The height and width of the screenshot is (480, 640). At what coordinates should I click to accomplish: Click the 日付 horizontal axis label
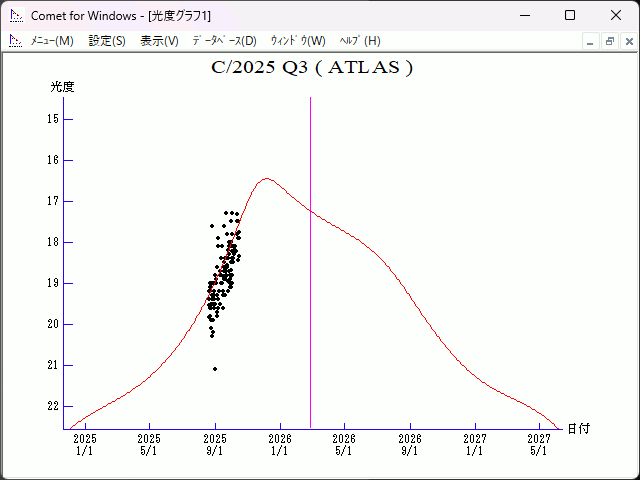(x=578, y=428)
